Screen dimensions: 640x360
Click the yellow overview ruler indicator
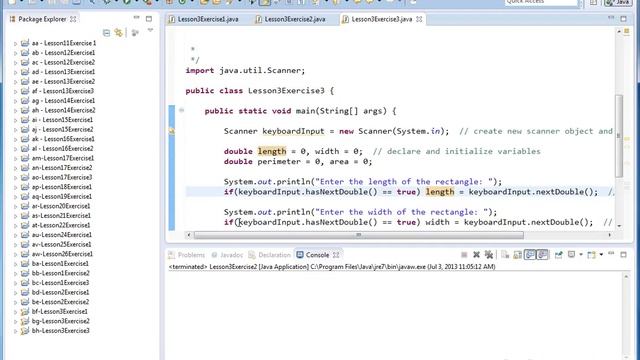click(x=627, y=32)
